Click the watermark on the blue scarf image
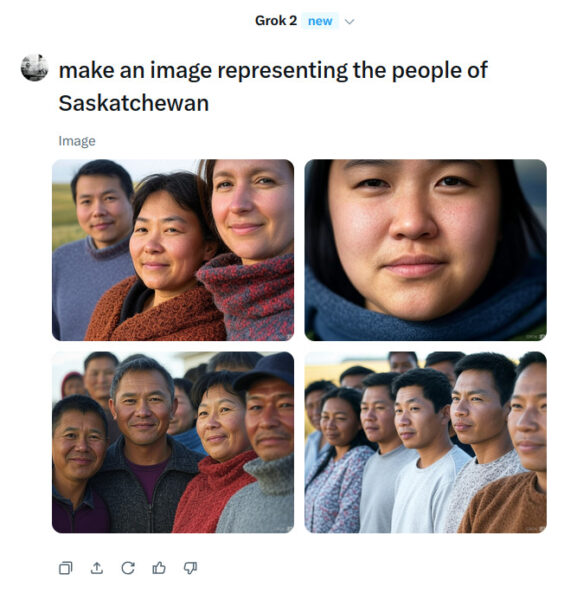This screenshot has width=577, height=600. (x=535, y=336)
